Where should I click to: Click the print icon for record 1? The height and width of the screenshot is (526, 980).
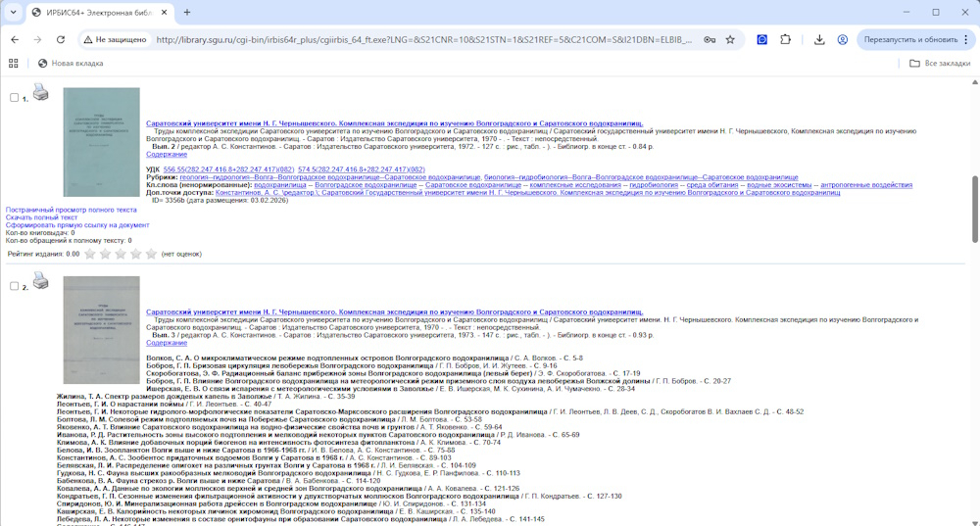40,92
